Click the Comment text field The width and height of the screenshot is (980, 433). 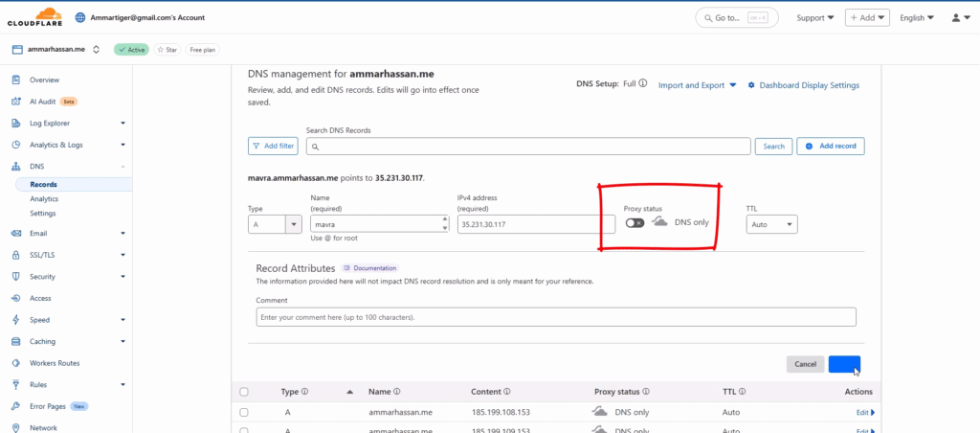[x=555, y=317]
